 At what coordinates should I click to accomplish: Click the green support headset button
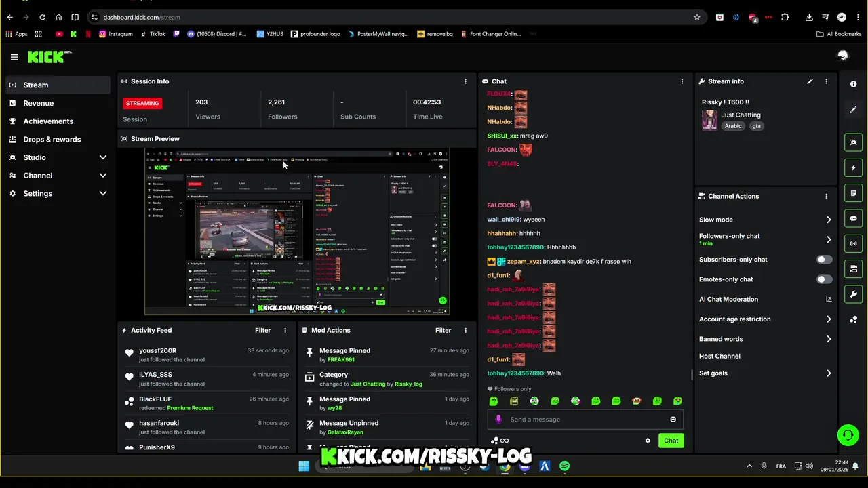point(848,435)
